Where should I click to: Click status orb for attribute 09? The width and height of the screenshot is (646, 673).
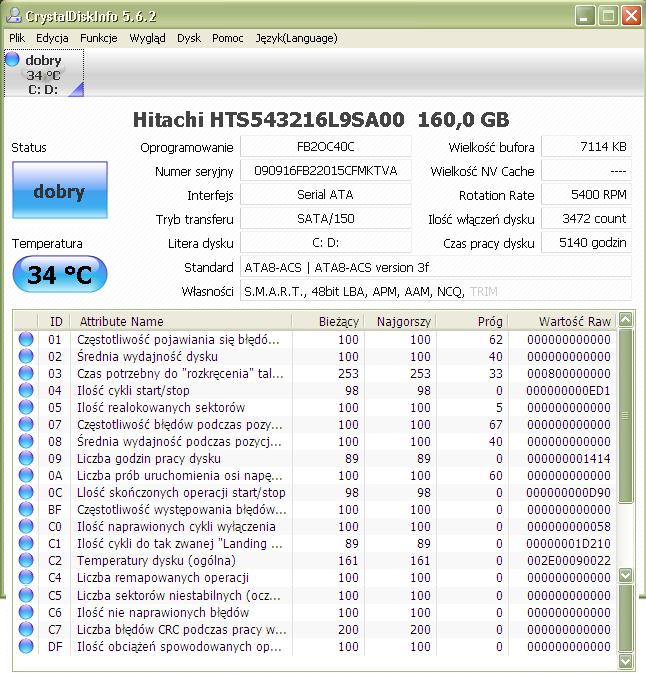pyautogui.click(x=26, y=458)
